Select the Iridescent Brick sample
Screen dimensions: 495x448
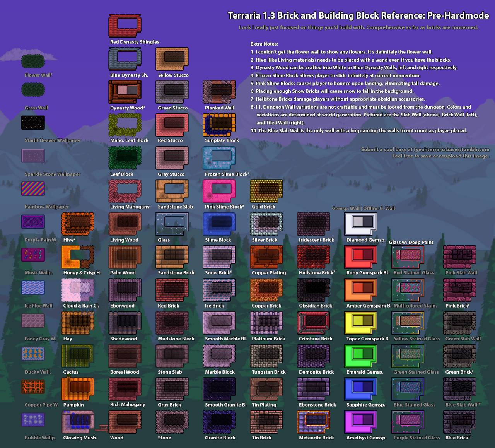point(314,224)
